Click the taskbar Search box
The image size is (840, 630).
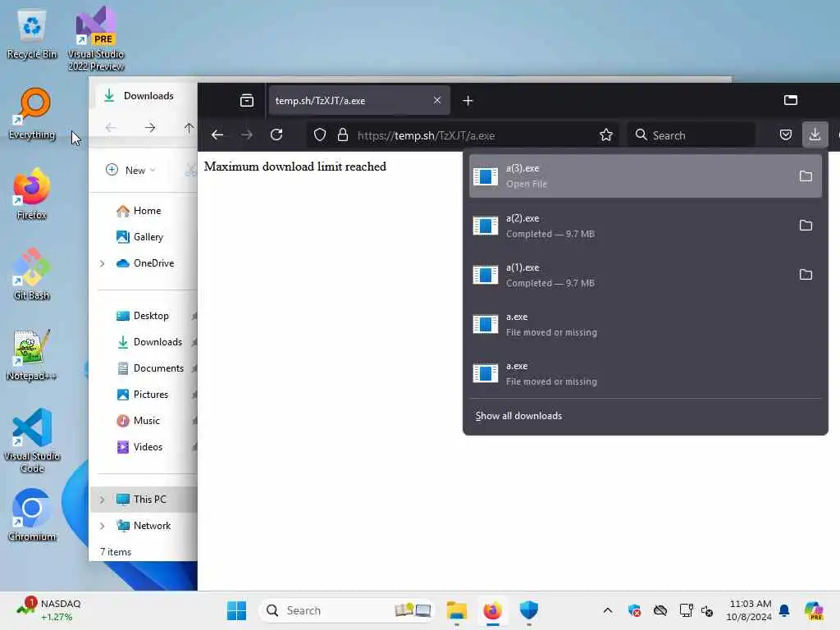(345, 610)
